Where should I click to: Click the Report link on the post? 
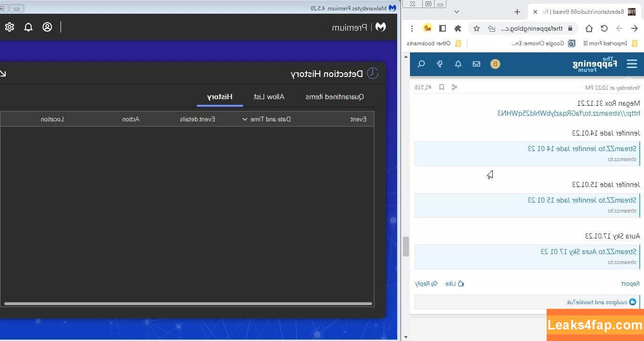(630, 283)
